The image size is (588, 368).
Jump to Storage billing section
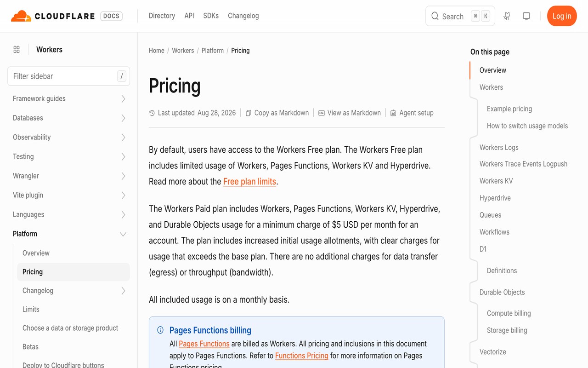coord(507,331)
